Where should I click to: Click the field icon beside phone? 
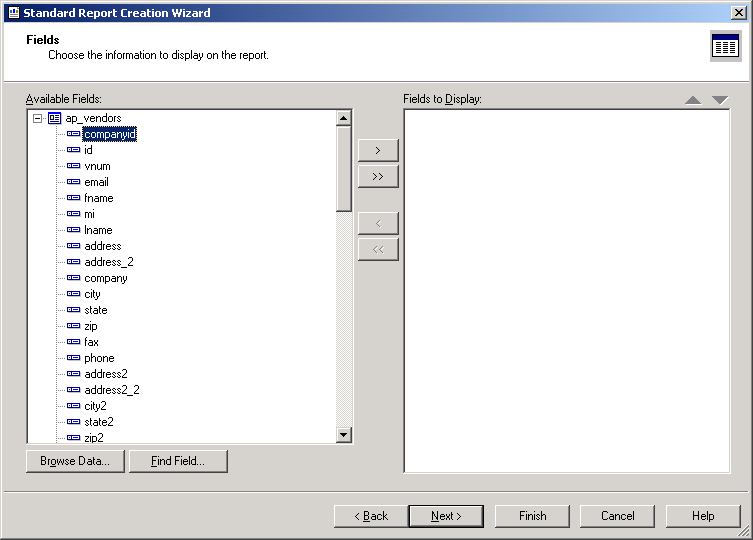pos(73,358)
